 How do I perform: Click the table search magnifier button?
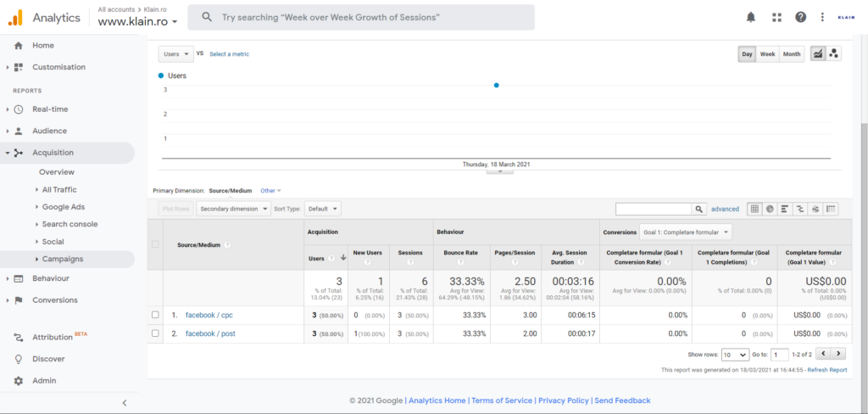(x=699, y=209)
